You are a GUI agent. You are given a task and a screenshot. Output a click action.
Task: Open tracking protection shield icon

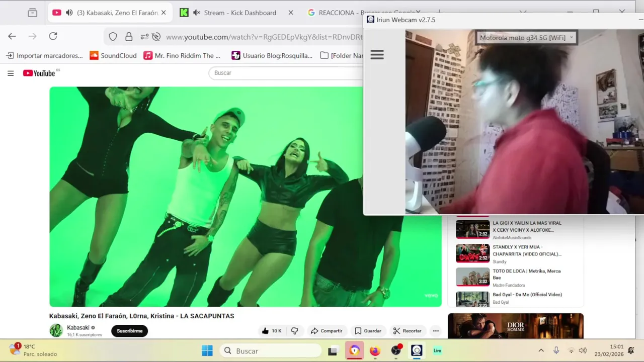coord(113,37)
